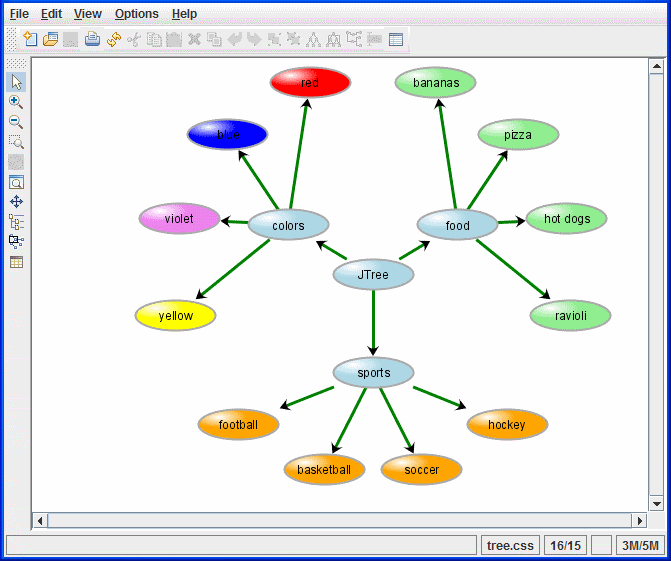Open the File menu
Viewport: 671px width, 561px height.
[19, 14]
